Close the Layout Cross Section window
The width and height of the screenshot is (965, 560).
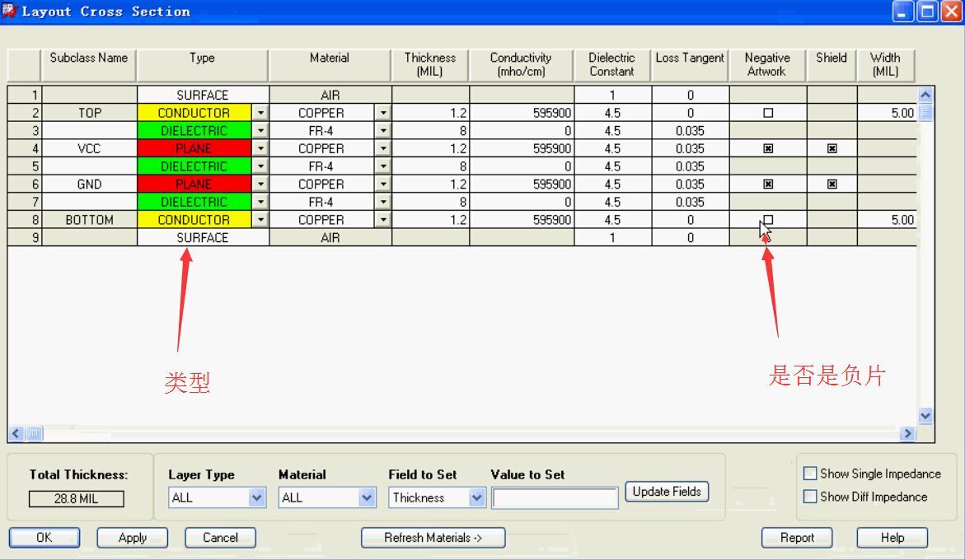(x=952, y=12)
